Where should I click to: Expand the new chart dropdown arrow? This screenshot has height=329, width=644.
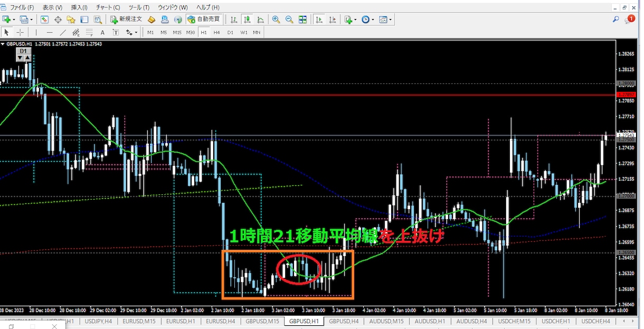pyautogui.click(x=14, y=20)
